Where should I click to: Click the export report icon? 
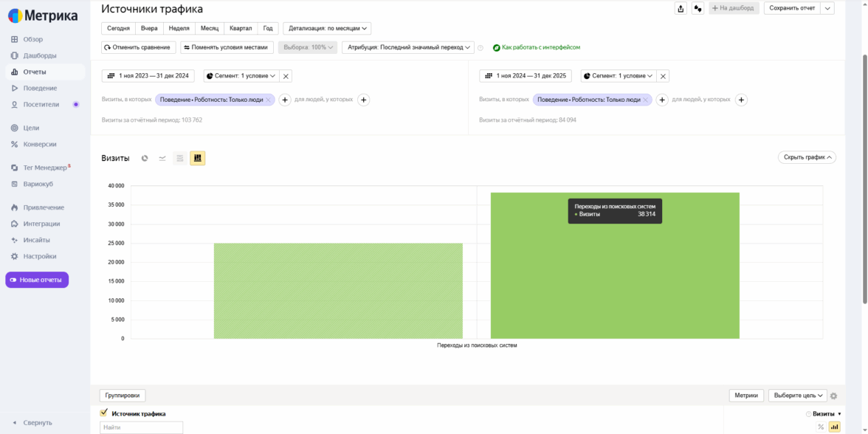point(681,8)
